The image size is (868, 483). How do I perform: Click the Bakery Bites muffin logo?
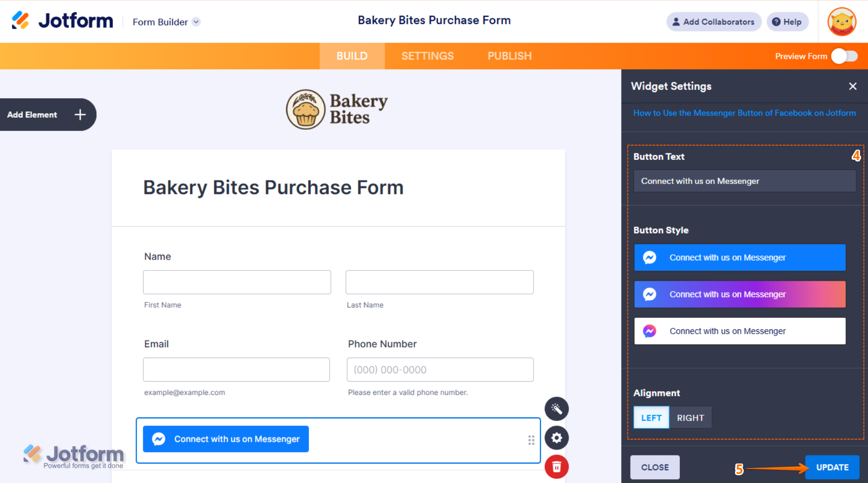coord(306,109)
